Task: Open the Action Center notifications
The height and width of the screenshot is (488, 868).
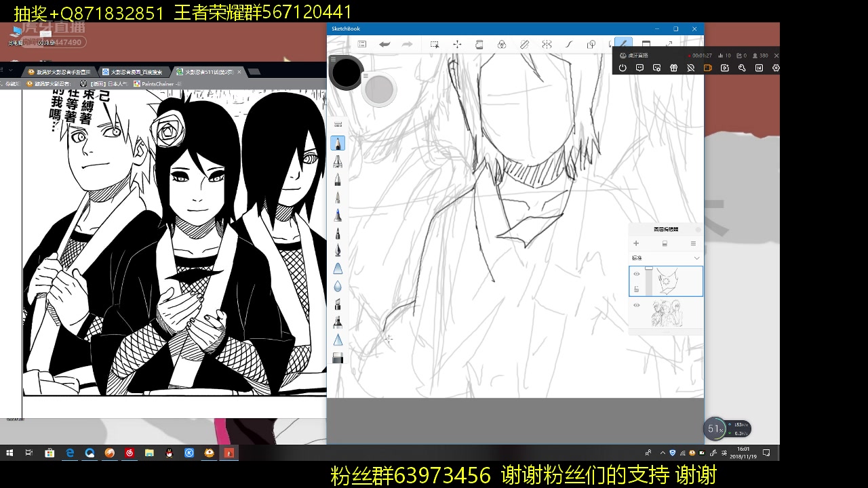Action: tap(766, 453)
